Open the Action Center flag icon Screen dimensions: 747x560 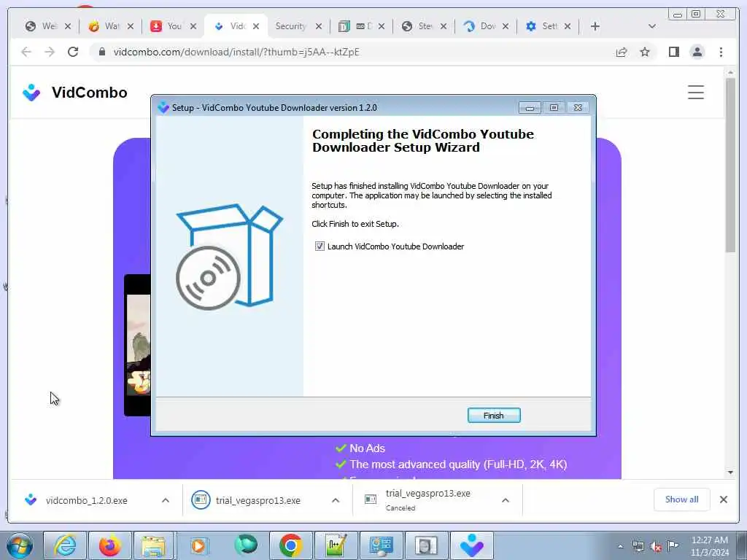[673, 545]
